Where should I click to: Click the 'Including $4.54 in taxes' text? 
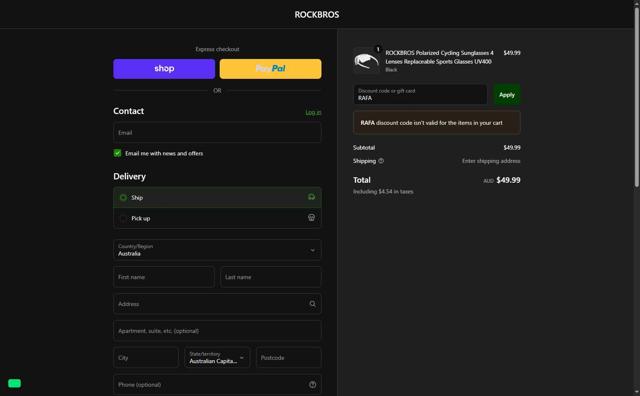pos(383,191)
